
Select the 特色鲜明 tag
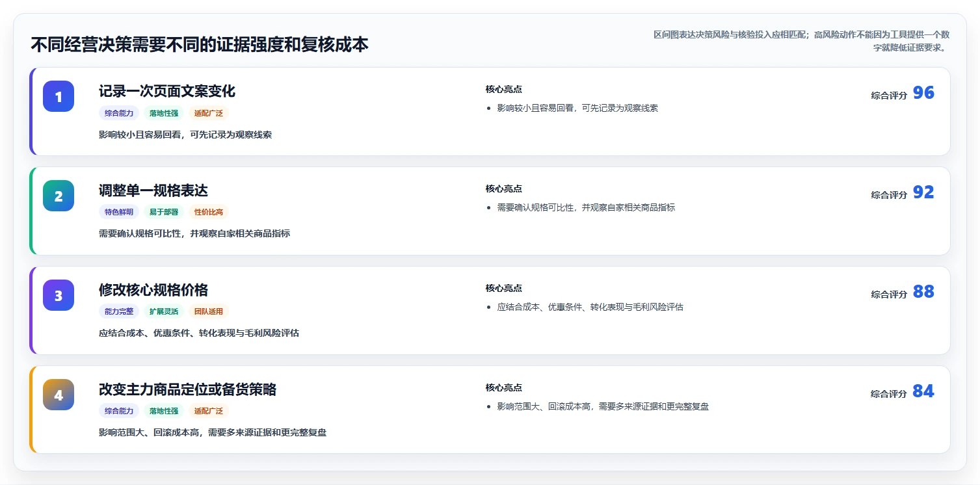coord(119,212)
